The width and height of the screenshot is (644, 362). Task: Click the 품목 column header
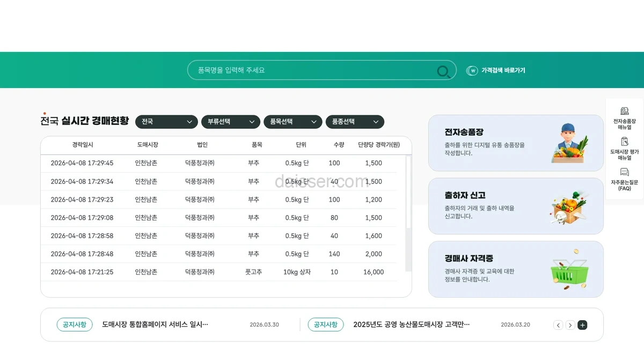257,145
